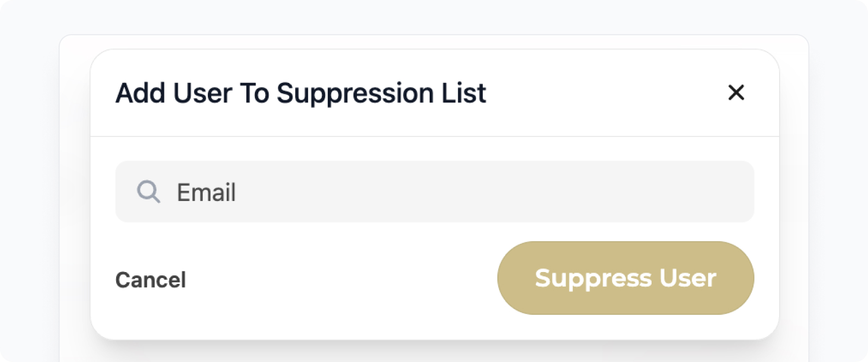Place cursor in the gray Email box
The image size is (868, 362).
(x=435, y=191)
